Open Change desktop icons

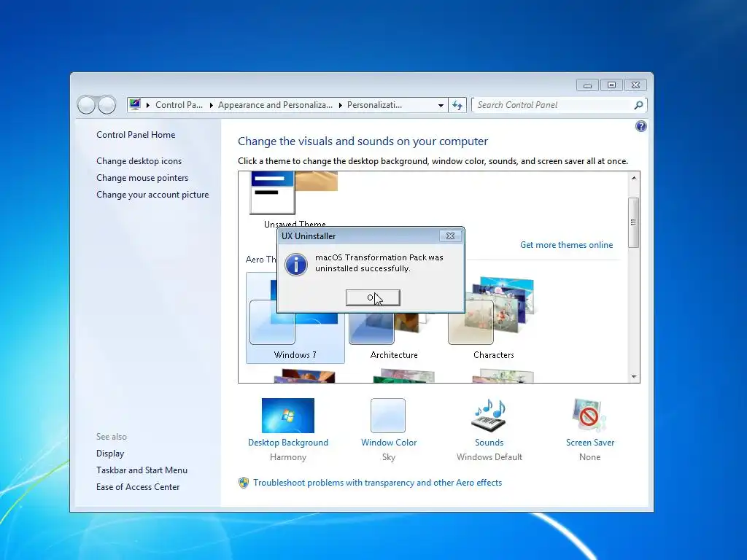pyautogui.click(x=139, y=161)
